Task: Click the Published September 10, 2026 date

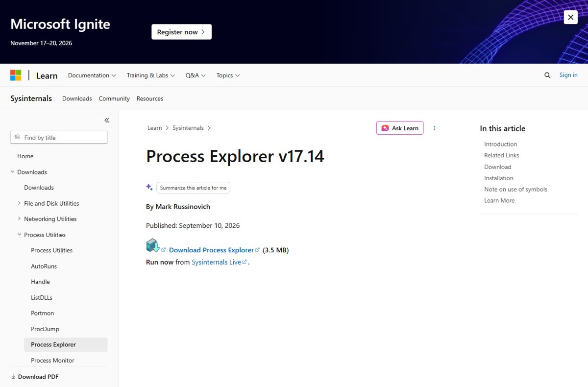Action: coord(193,226)
